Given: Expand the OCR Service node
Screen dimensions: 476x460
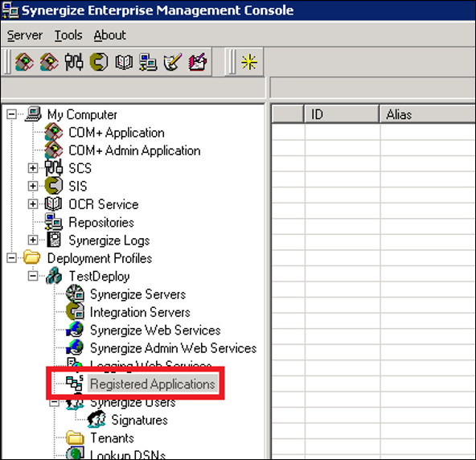Looking at the screenshot, I should click(33, 204).
